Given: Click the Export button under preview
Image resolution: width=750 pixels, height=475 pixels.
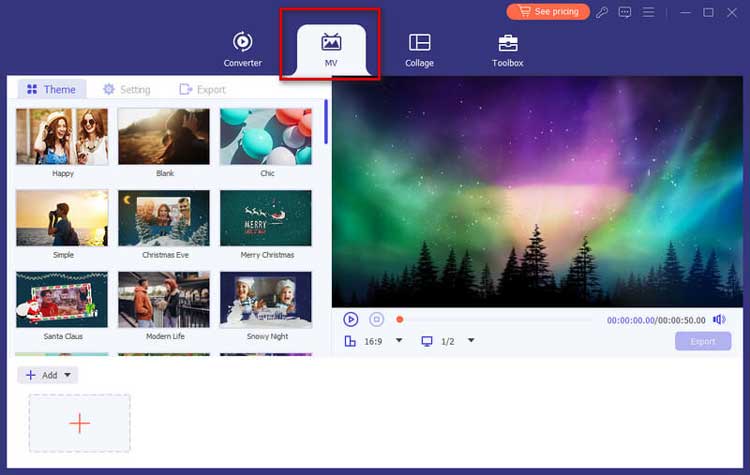Looking at the screenshot, I should point(703,341).
